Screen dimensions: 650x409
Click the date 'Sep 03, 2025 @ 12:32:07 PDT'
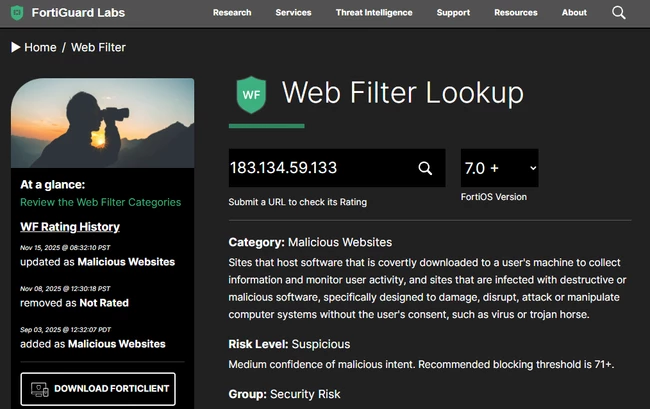tap(65, 329)
